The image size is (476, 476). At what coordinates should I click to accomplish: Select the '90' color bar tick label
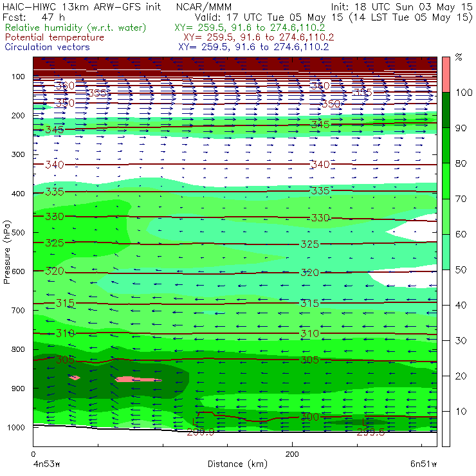click(x=461, y=128)
